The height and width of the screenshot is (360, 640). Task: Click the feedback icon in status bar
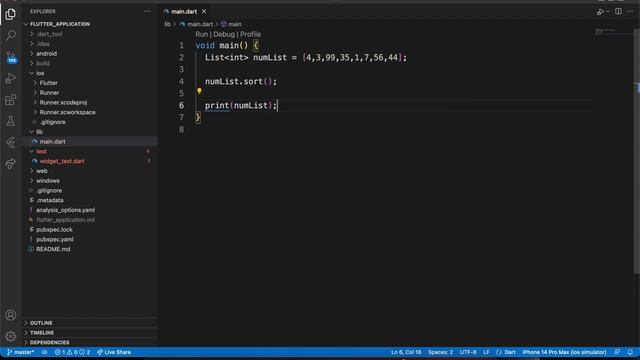[617, 352]
